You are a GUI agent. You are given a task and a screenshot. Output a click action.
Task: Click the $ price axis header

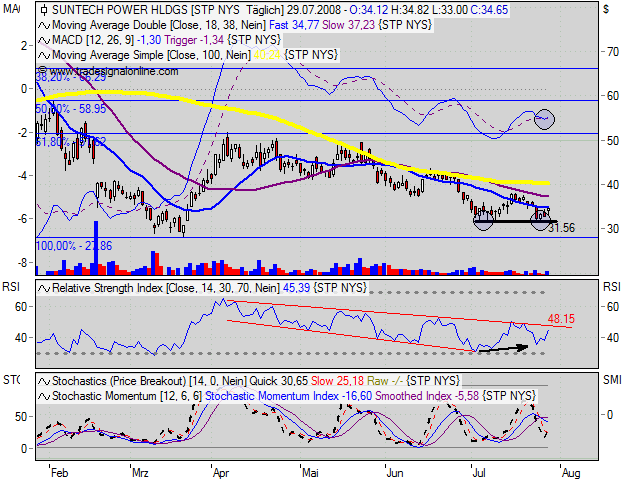coord(606,8)
